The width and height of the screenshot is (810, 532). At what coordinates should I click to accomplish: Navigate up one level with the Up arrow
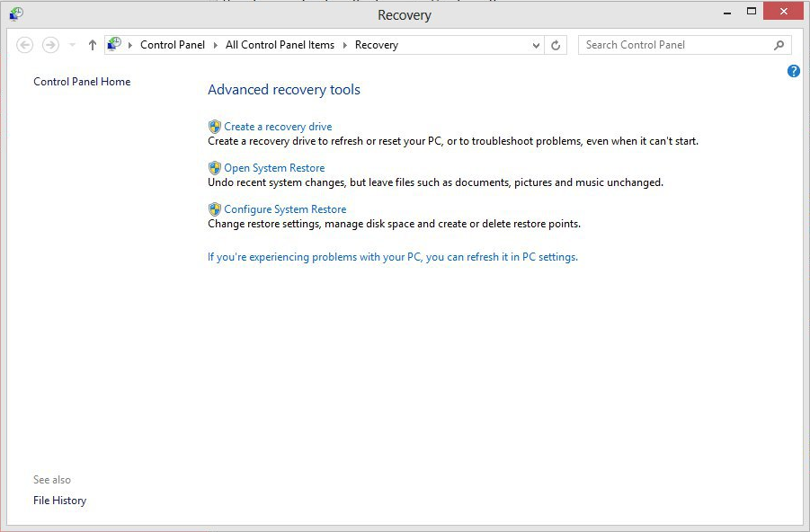(93, 45)
